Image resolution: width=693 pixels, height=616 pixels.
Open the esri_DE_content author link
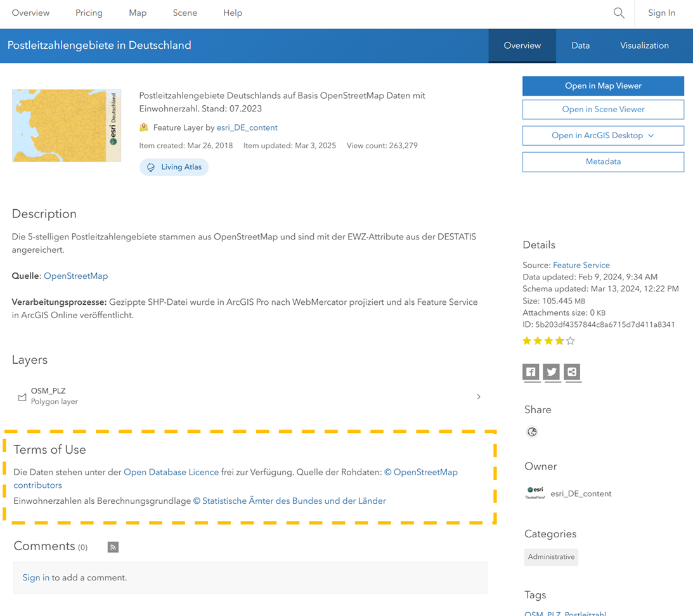pyautogui.click(x=247, y=128)
